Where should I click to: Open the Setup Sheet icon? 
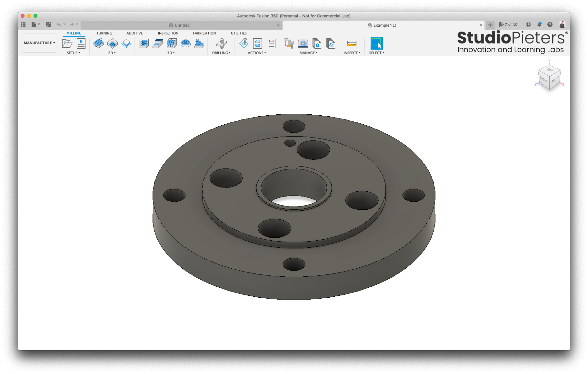click(272, 43)
